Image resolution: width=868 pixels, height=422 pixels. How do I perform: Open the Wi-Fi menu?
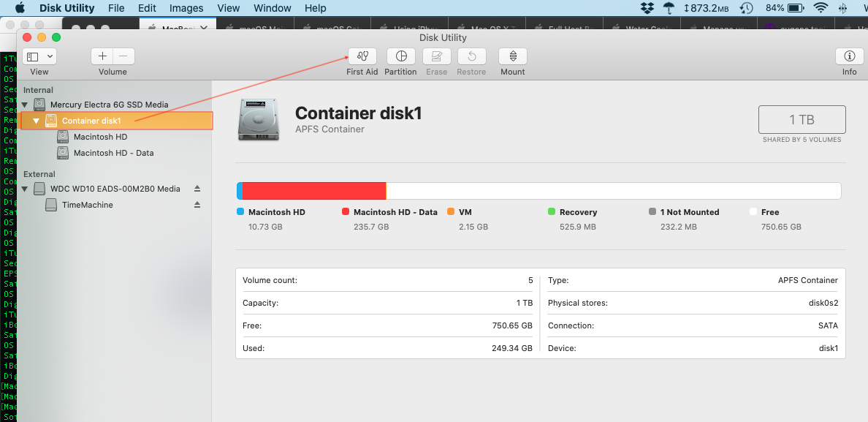(x=821, y=8)
